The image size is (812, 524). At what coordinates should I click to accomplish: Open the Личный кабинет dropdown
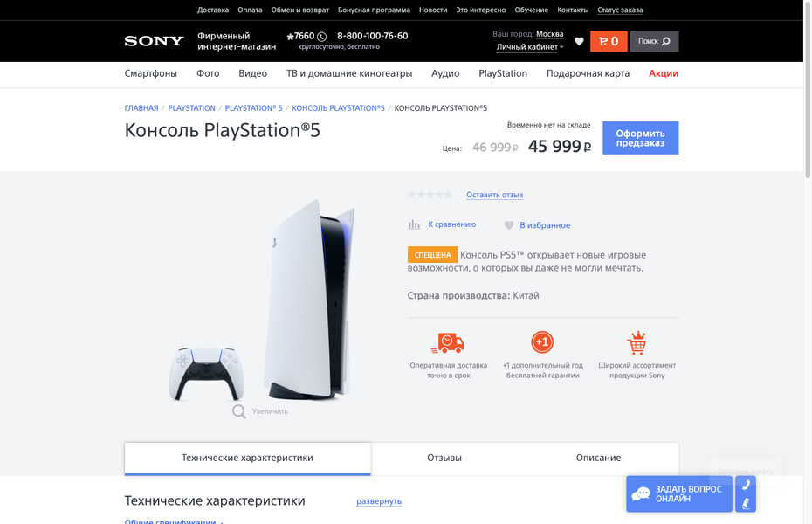coord(530,46)
